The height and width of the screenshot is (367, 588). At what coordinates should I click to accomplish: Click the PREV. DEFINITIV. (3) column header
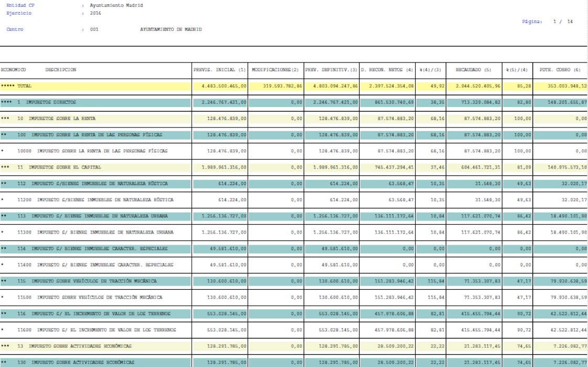331,69
